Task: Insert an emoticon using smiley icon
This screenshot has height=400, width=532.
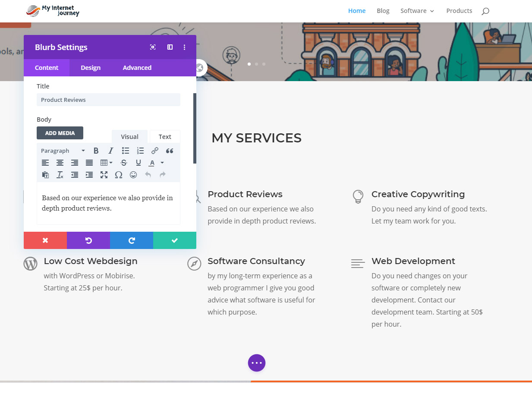Action: (133, 175)
